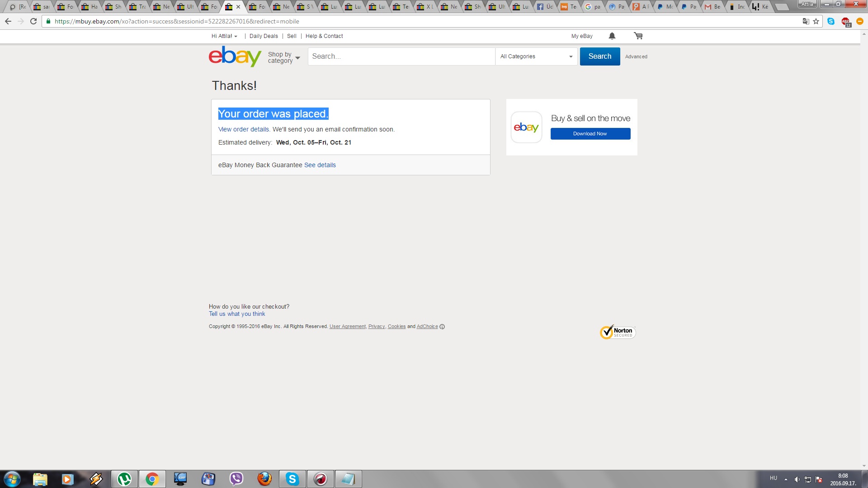Switch to the Google search tab
868x488 pixels.
coord(593,7)
